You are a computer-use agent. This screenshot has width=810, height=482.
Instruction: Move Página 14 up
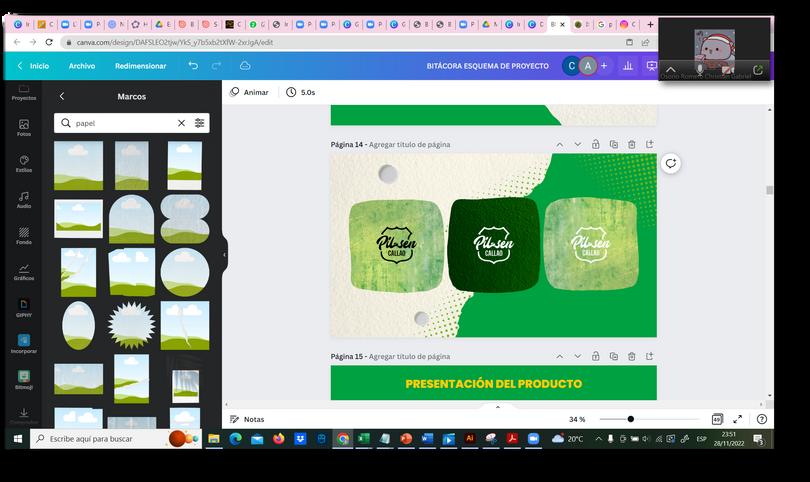pos(559,145)
